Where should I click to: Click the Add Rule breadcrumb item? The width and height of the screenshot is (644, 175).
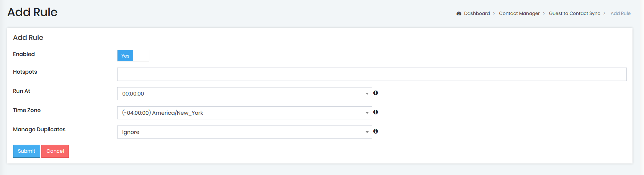pyautogui.click(x=620, y=13)
